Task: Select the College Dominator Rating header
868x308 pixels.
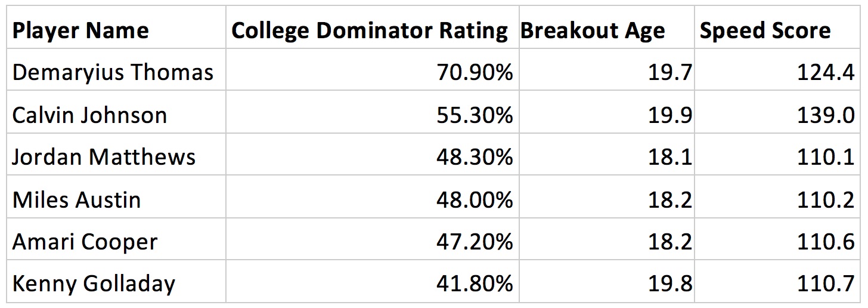Action: point(370,30)
